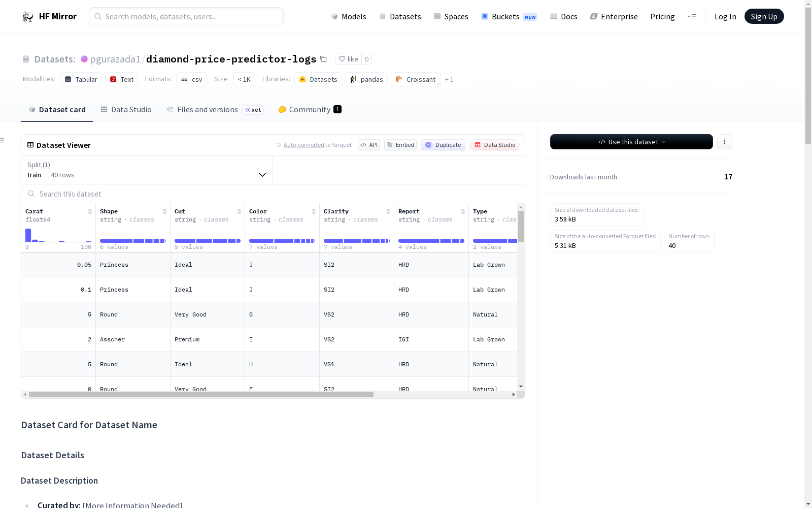
Task: Click the sort arrows on Color column
Action: click(314, 211)
